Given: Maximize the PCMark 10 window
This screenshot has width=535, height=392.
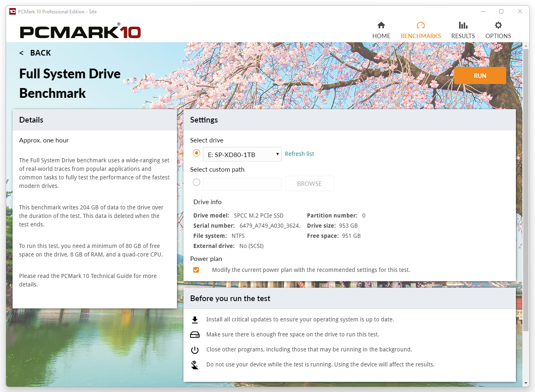Looking at the screenshot, I should (x=501, y=11).
